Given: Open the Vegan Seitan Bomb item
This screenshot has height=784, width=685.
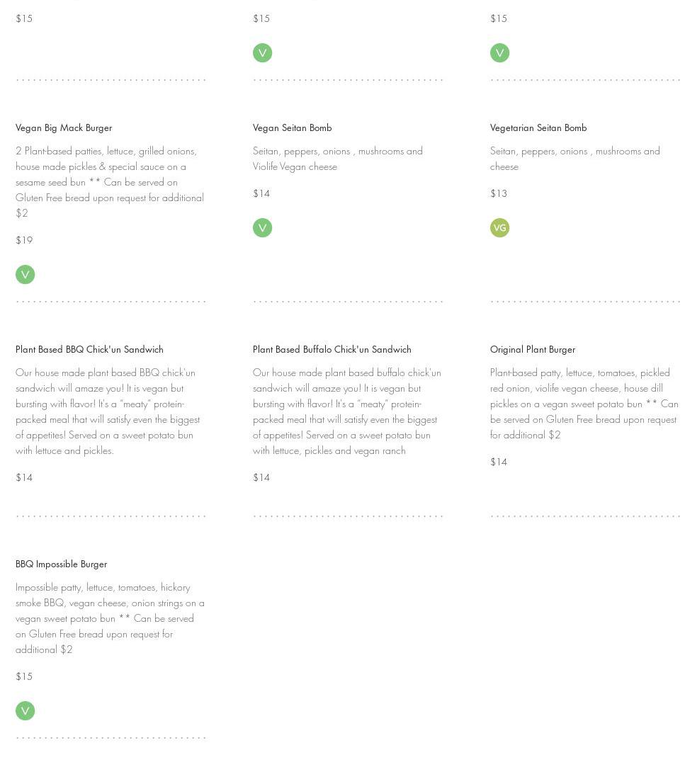Looking at the screenshot, I should (292, 128).
